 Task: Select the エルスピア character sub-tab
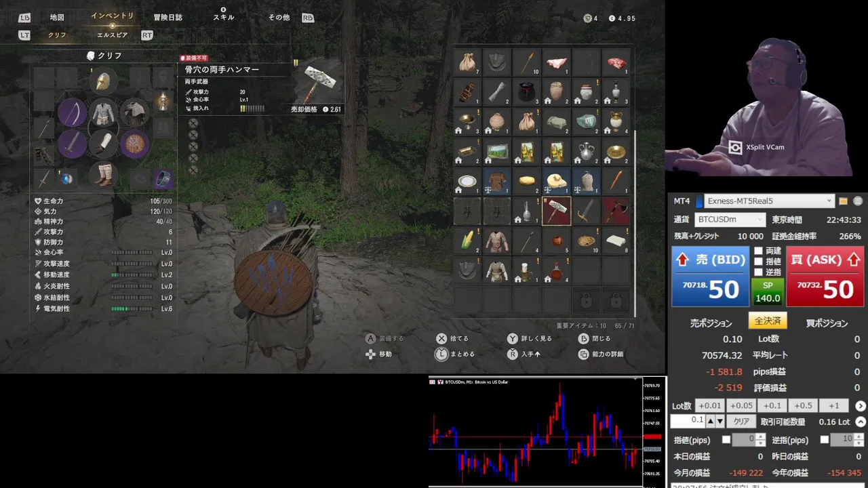click(x=112, y=35)
